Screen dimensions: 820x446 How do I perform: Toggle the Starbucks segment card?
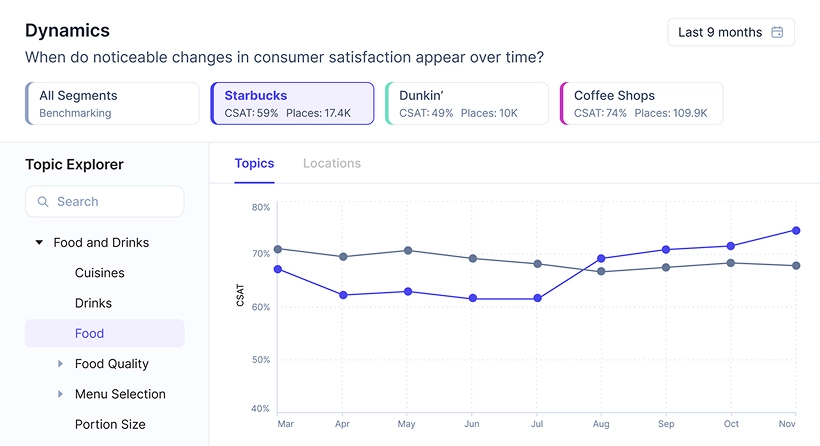click(x=292, y=103)
